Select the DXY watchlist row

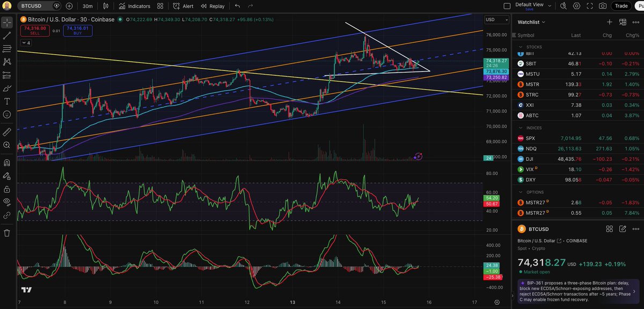pos(578,179)
